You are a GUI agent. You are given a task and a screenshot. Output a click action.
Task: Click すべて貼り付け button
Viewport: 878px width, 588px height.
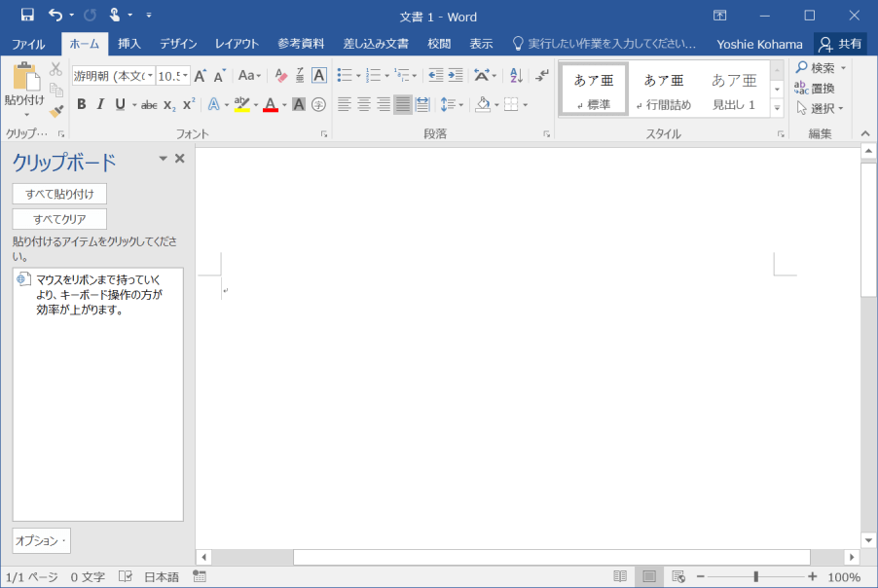click(59, 194)
